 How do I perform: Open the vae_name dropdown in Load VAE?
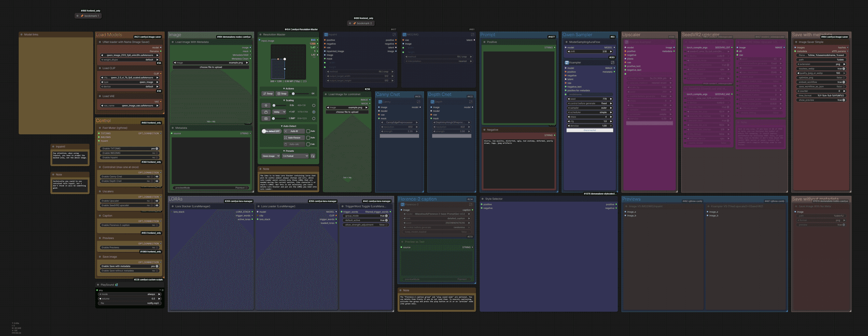pos(130,105)
